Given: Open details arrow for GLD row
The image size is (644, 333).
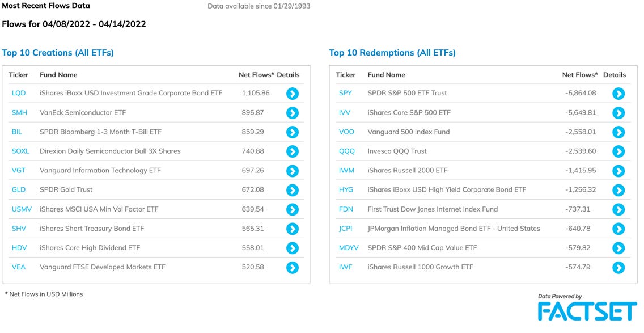Looking at the screenshot, I should tap(293, 191).
